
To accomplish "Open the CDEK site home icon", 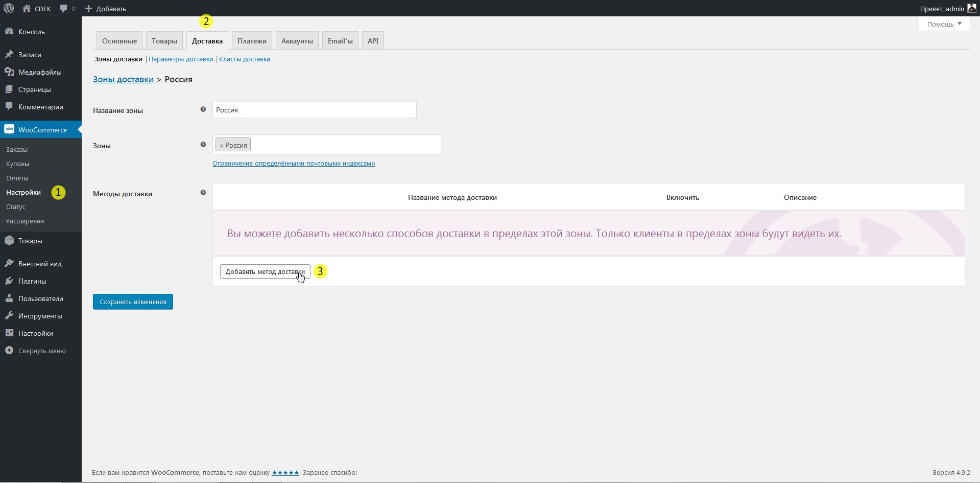I will [27, 8].
